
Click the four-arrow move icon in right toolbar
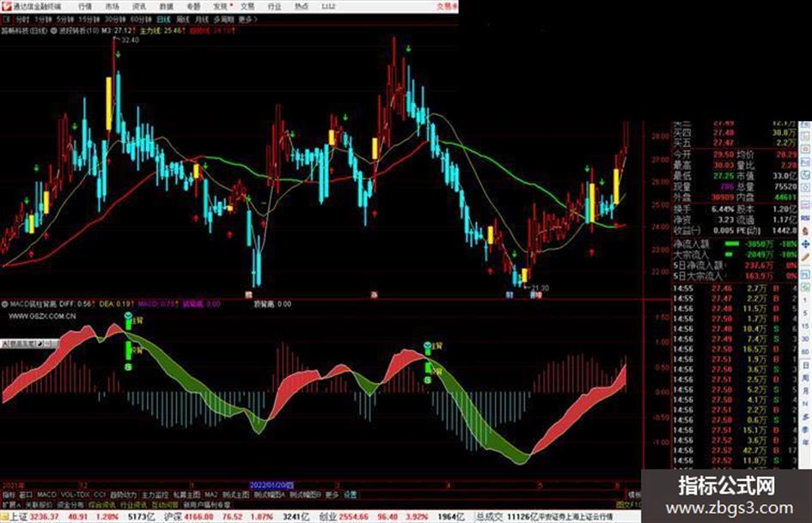click(805, 244)
